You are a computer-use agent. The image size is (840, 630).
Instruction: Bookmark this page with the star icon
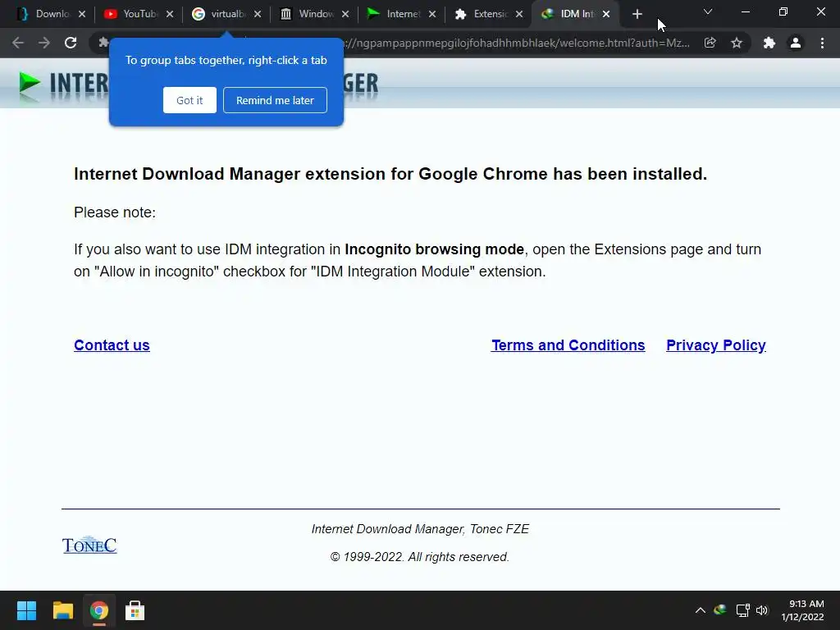(x=737, y=43)
